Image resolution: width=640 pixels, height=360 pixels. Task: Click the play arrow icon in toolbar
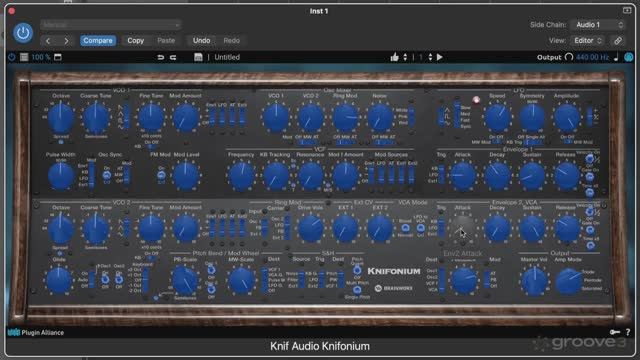pos(440,57)
